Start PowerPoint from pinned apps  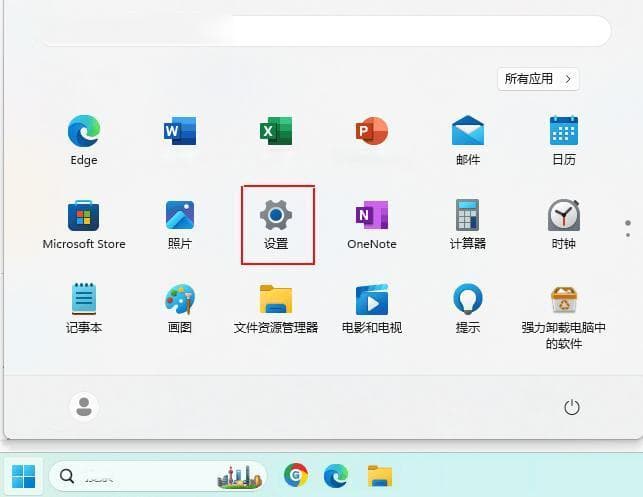[372, 131]
